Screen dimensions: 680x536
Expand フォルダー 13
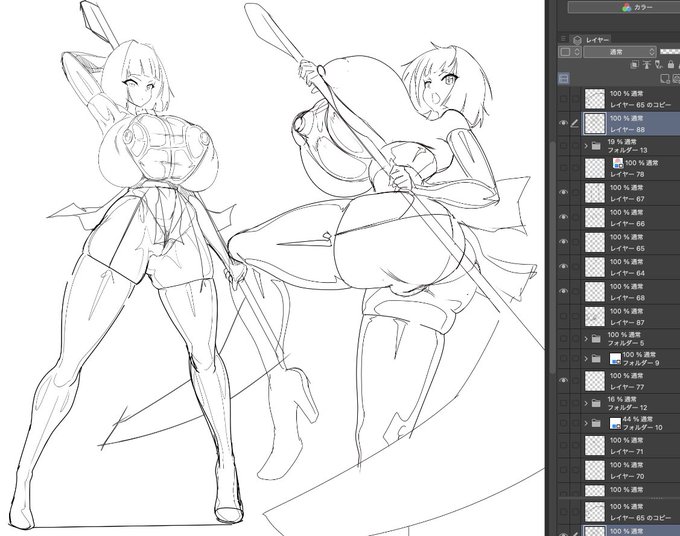(x=586, y=146)
